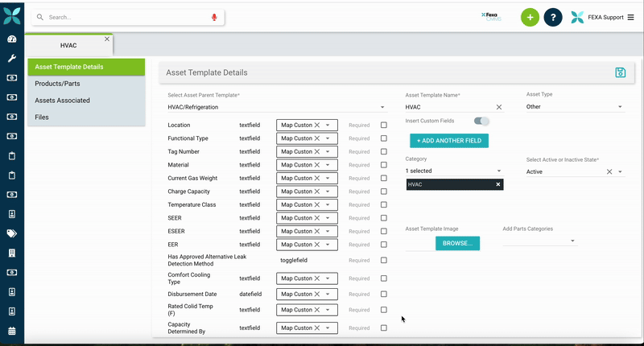The height and width of the screenshot is (346, 644).
Task: Open the hamburger menu beside FEXA Support
Action: [630, 17]
